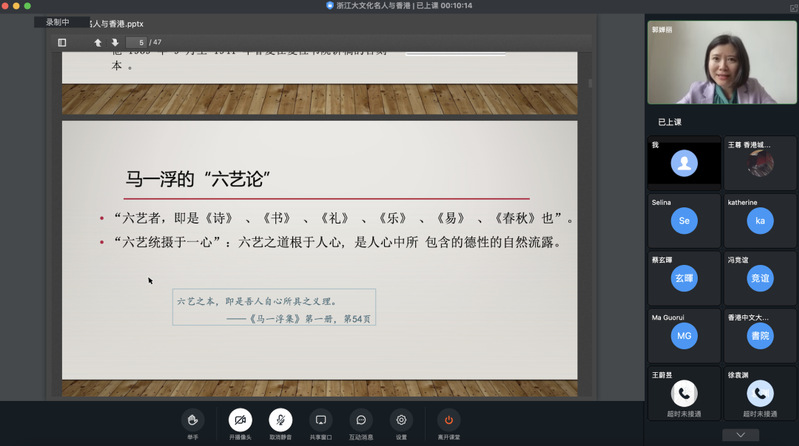Click the 已上课 participants section header

pyautogui.click(x=669, y=121)
